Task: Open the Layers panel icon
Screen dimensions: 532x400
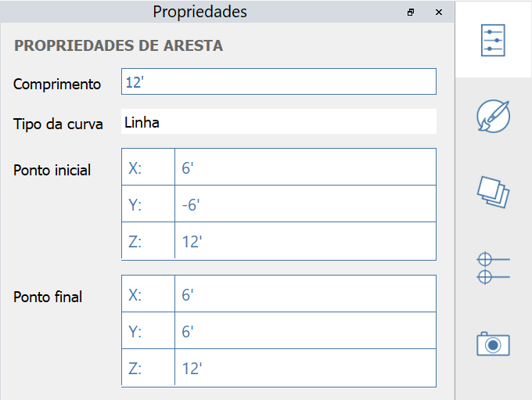Action: pos(493,192)
